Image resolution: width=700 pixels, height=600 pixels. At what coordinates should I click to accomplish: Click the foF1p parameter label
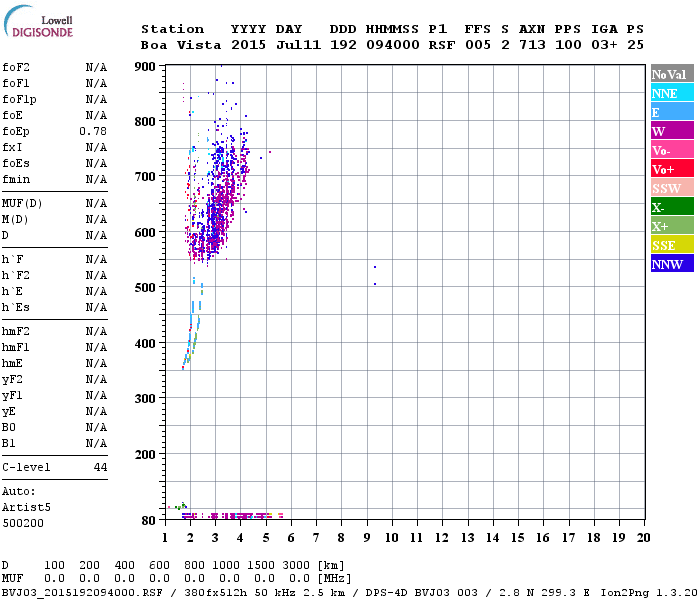pos(19,100)
